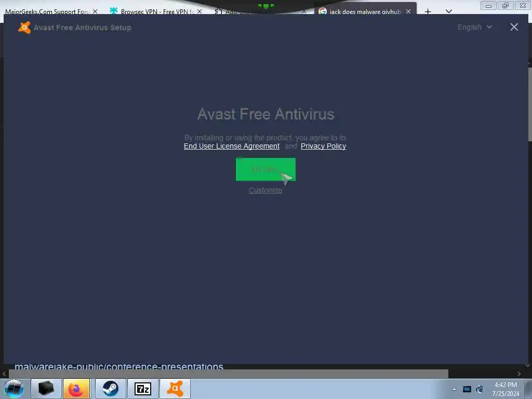
Task: Open 7-Zip from the taskbar
Action: click(x=143, y=389)
